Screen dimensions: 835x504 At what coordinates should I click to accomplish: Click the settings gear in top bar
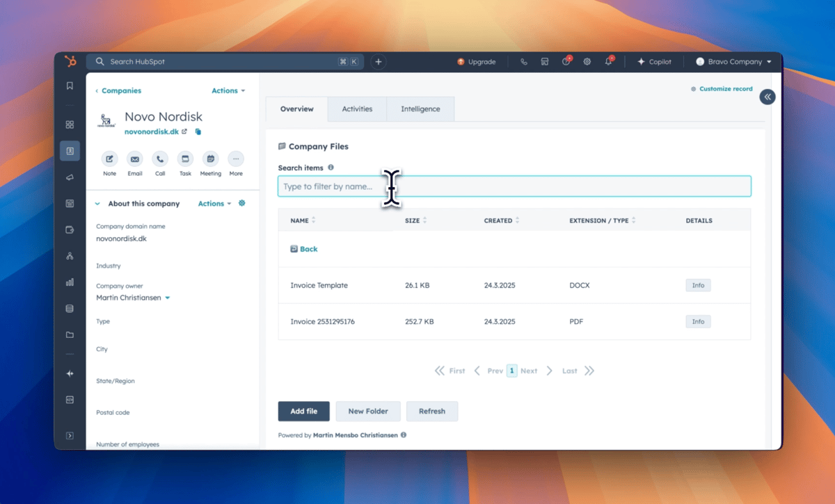pos(587,62)
